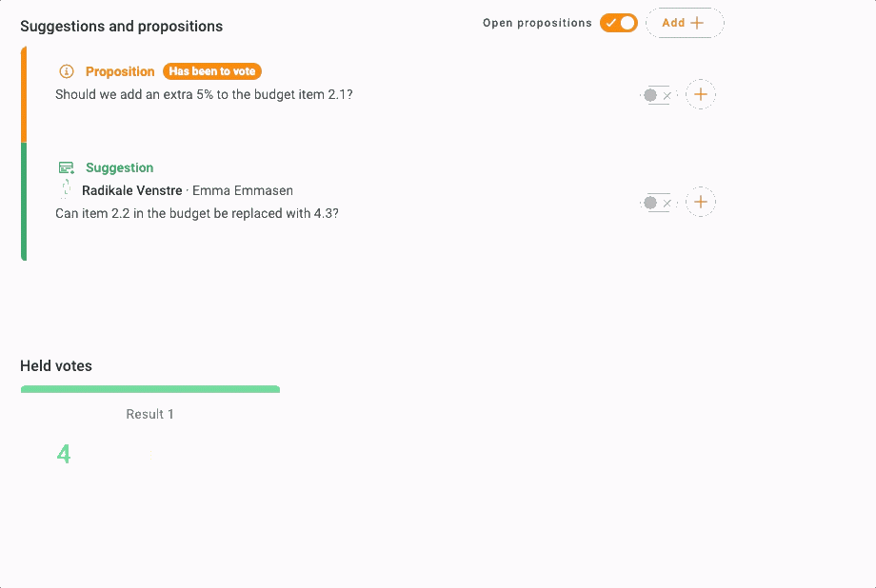Select the item 2.2 replacement suggestion text
The image size is (876, 588).
point(197,213)
